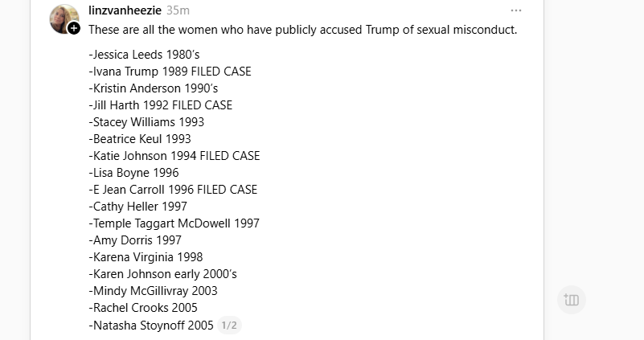Click the add column button

click(x=572, y=300)
